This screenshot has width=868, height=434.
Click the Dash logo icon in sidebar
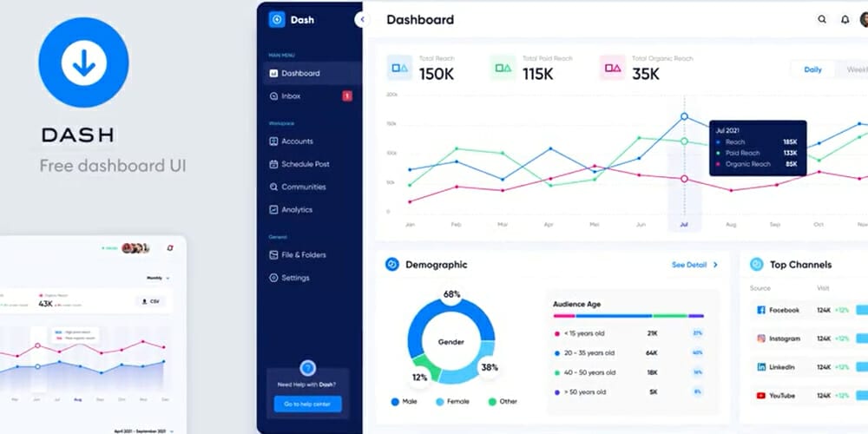pos(277,19)
